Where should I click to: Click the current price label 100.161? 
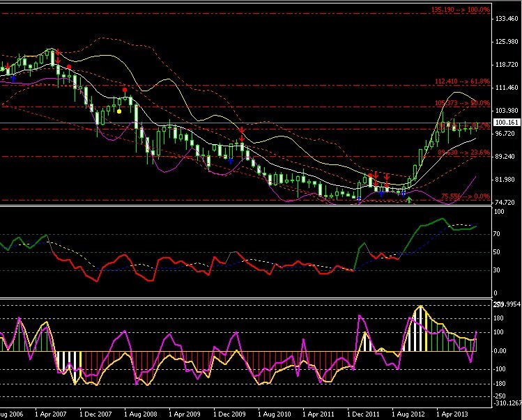tap(507, 123)
